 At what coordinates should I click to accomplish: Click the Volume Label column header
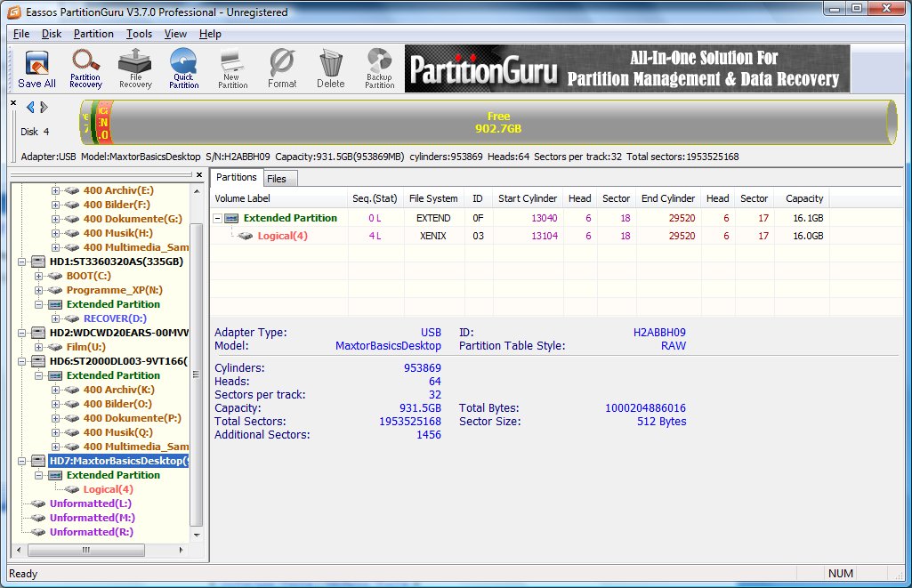[x=278, y=198]
